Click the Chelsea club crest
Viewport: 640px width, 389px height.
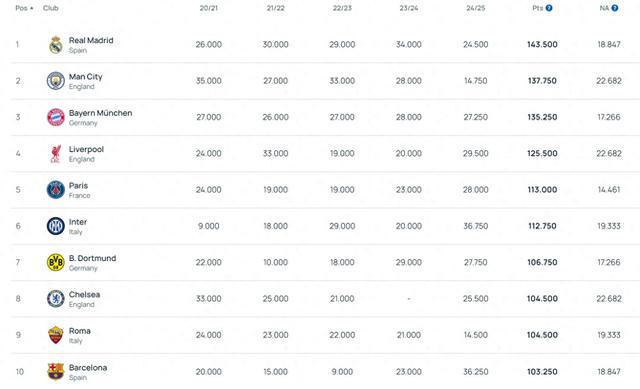56,299
